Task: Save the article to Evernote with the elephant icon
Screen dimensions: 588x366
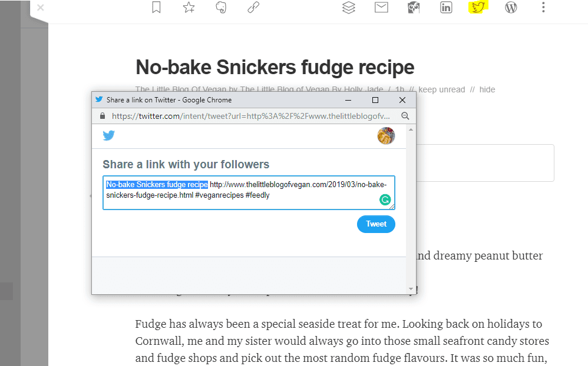Action: click(222, 7)
